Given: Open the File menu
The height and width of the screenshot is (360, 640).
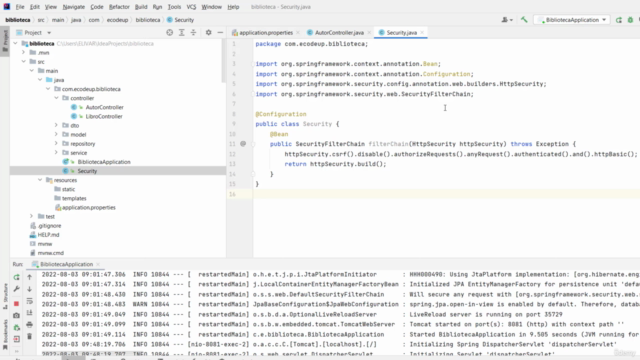Looking at the screenshot, I should (x=20, y=7).
